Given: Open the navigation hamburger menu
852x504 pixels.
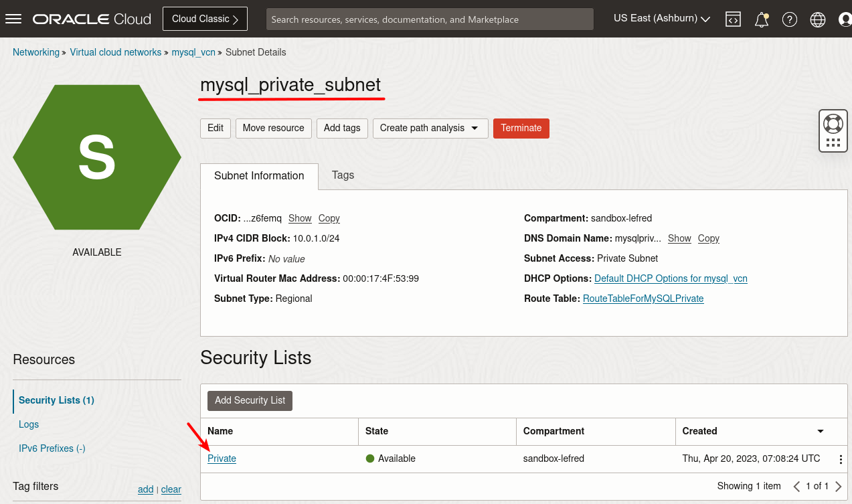Looking at the screenshot, I should tap(13, 18).
